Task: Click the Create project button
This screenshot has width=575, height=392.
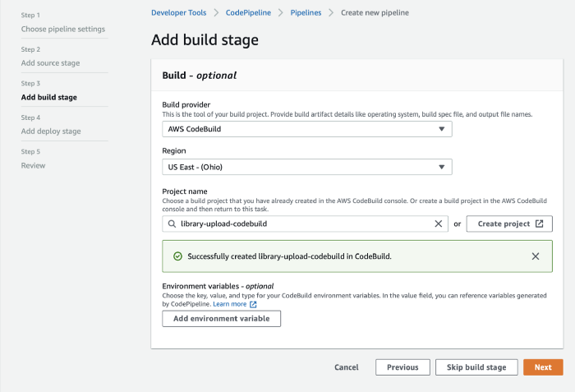Action: tap(509, 224)
